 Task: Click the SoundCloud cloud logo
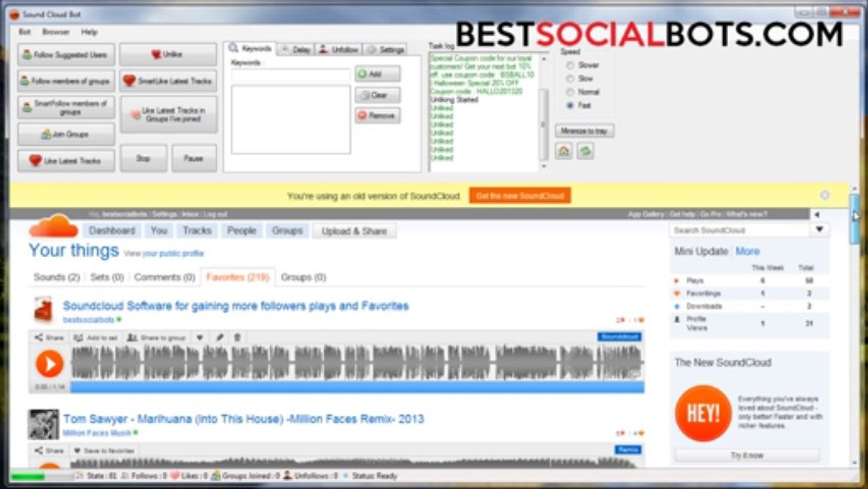(x=53, y=226)
